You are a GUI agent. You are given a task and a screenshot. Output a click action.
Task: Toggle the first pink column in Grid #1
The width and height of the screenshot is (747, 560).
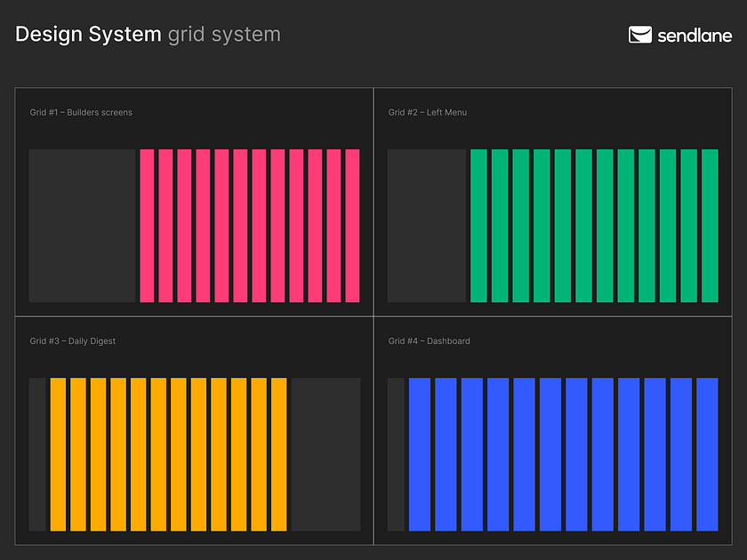145,225
